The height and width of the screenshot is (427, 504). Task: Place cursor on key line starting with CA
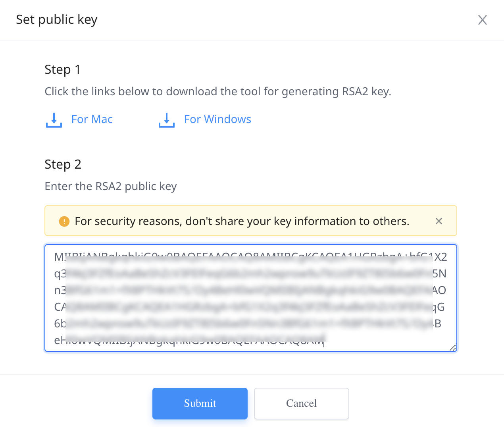pos(250,307)
